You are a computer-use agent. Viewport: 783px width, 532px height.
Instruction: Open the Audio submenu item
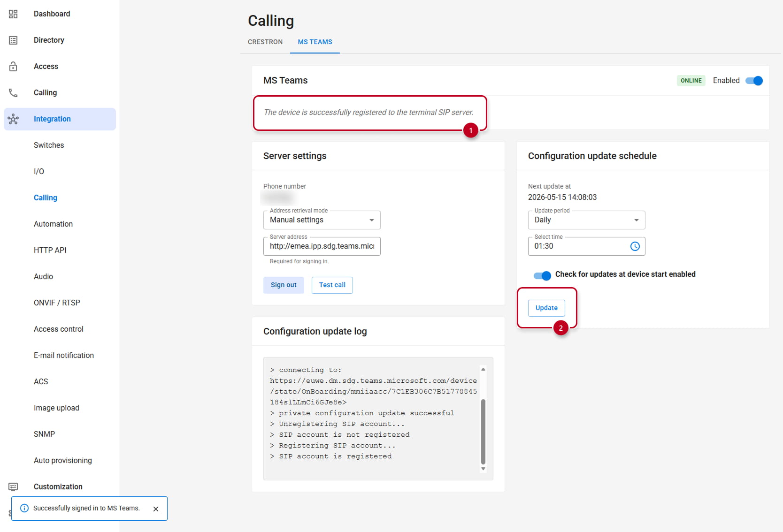pos(60,277)
